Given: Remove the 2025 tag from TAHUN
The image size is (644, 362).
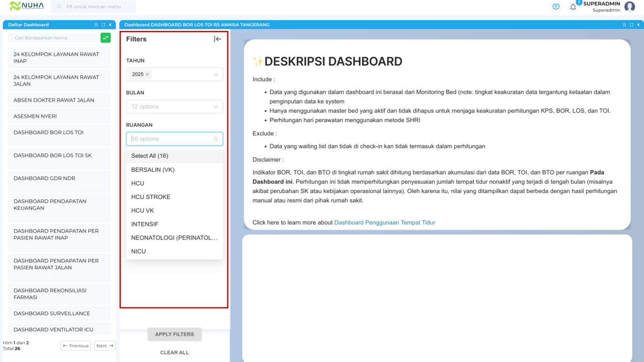Looking at the screenshot, I should (147, 74).
